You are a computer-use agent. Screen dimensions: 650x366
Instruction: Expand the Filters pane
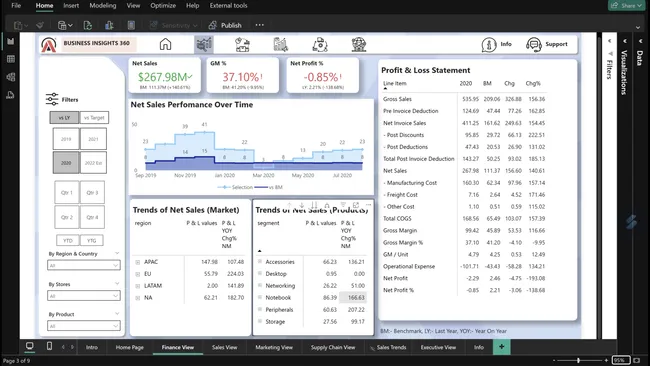tap(609, 41)
